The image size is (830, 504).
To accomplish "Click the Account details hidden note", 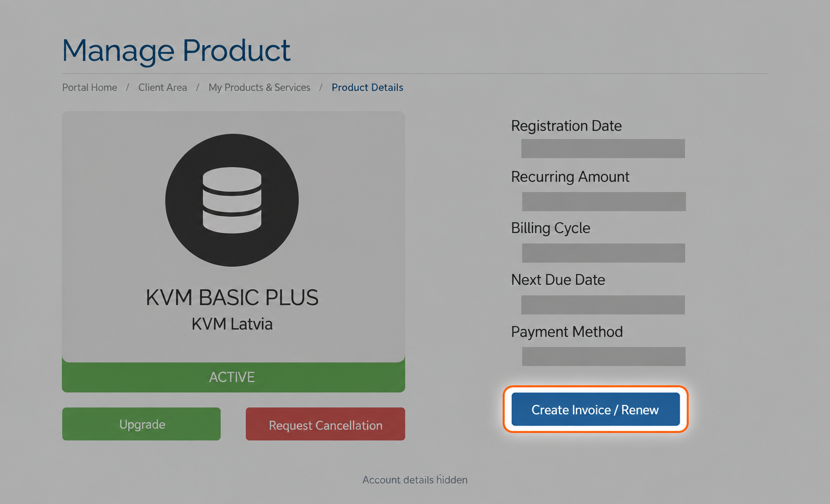I will pos(415,480).
